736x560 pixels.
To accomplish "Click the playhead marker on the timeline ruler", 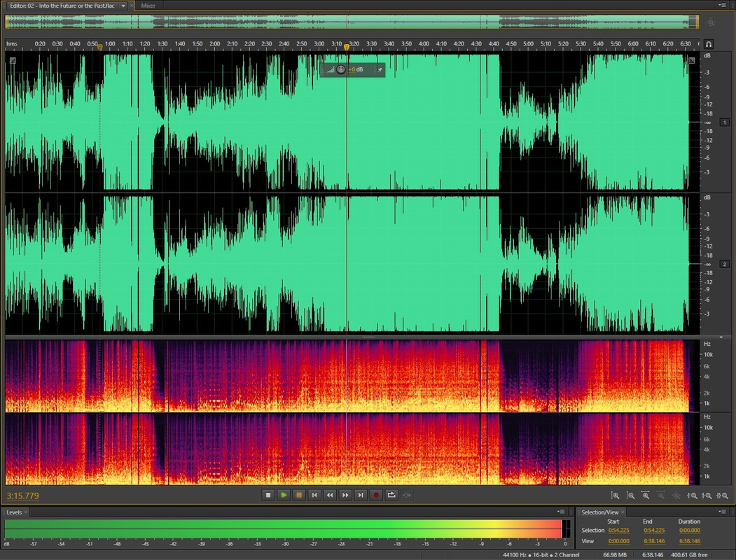I will [347, 47].
